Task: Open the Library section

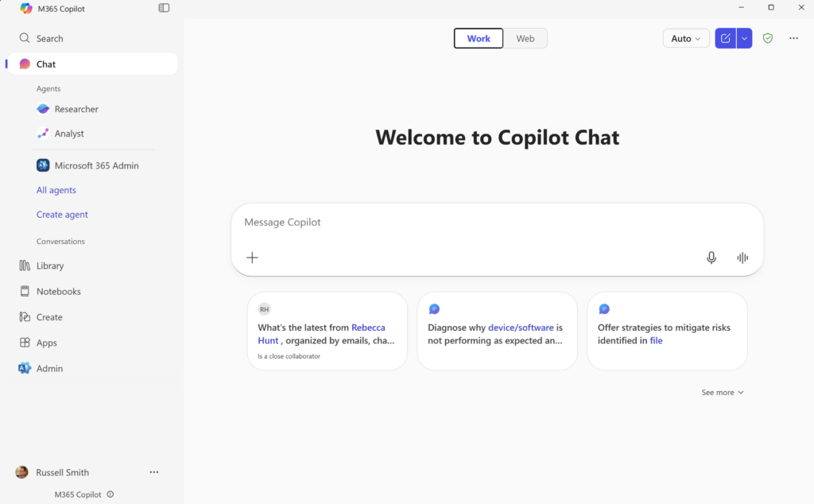Action: coord(51,265)
